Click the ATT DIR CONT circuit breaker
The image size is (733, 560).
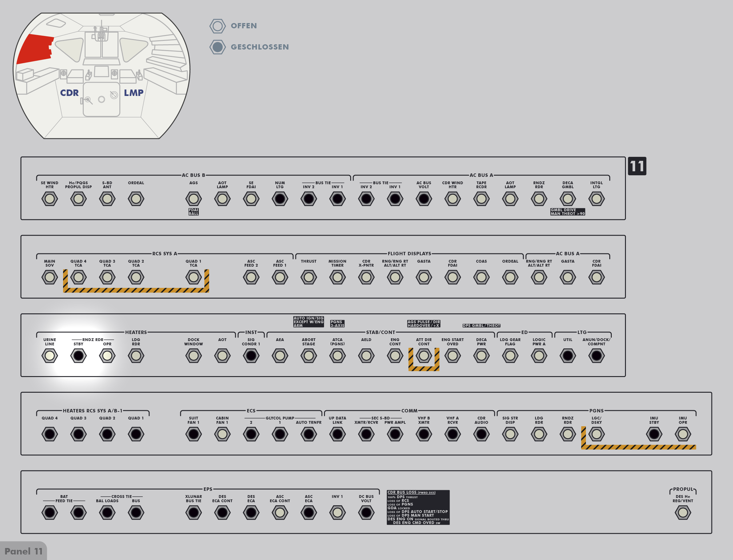[423, 356]
